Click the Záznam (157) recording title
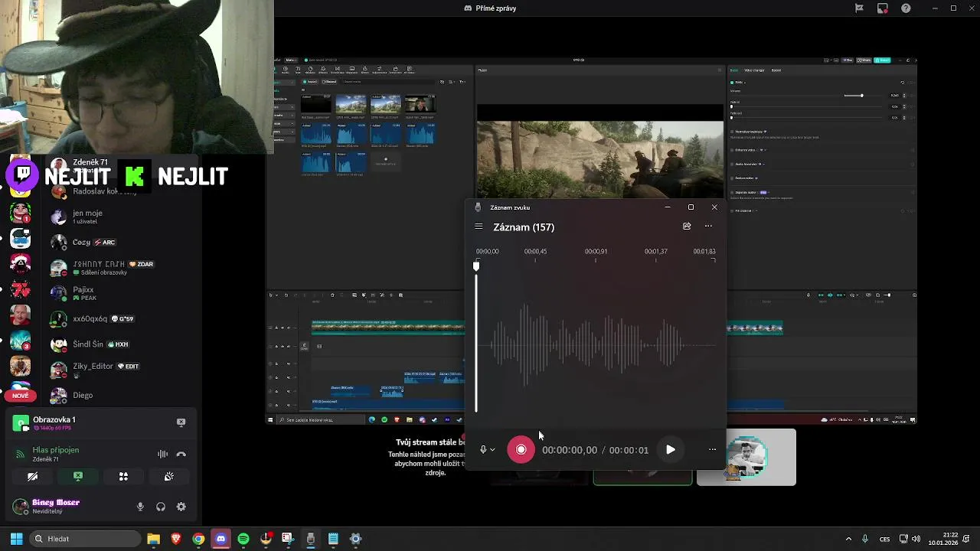The height and width of the screenshot is (551, 980). coord(524,227)
